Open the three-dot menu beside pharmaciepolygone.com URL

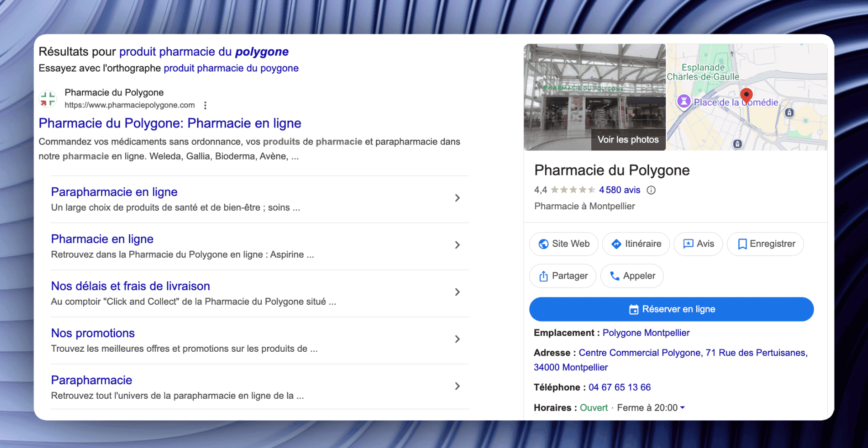pos(205,105)
